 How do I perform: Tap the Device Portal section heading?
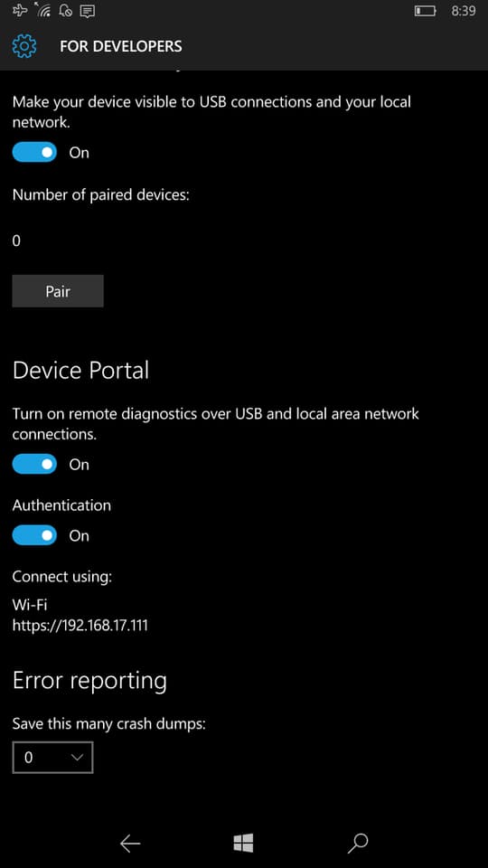pos(80,371)
